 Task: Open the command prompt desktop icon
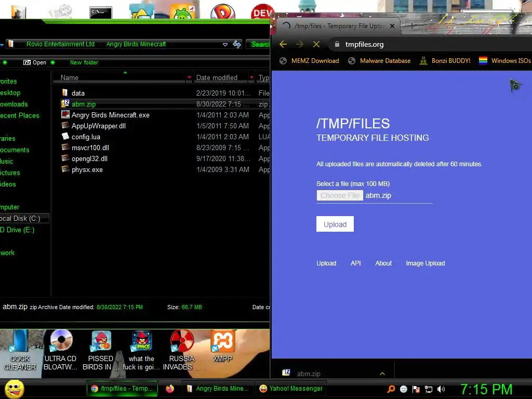pyautogui.click(x=100, y=12)
